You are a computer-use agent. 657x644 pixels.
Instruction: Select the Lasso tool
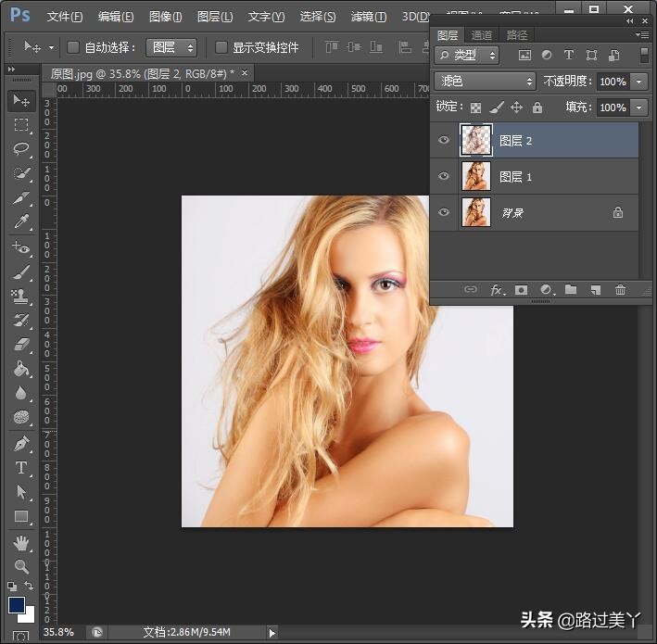coord(21,149)
